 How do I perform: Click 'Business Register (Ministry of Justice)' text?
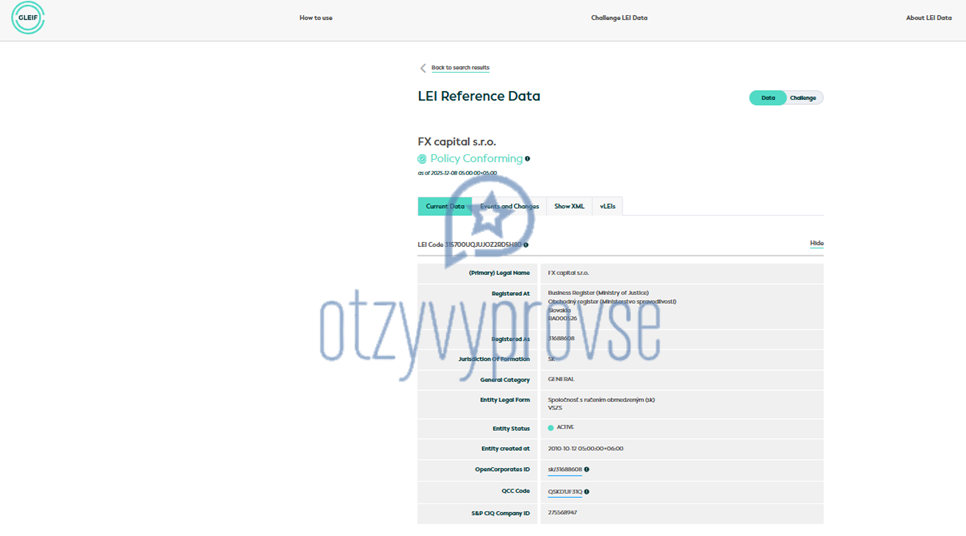pyautogui.click(x=598, y=293)
